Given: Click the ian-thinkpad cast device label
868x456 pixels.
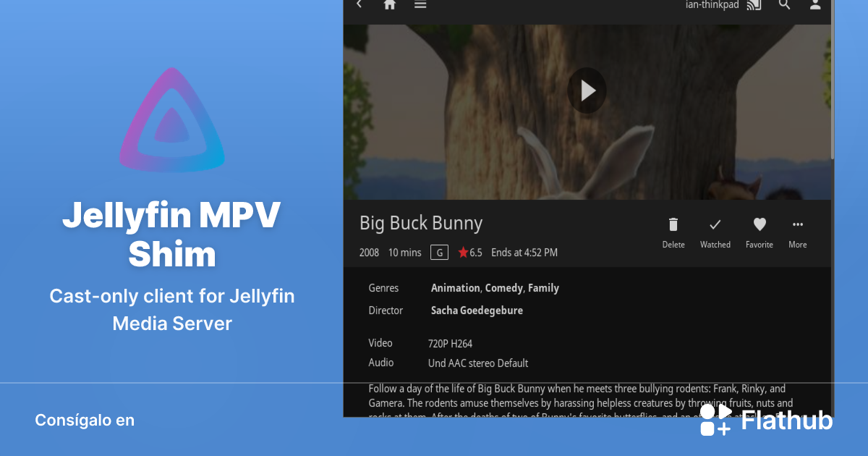Looking at the screenshot, I should pyautogui.click(x=712, y=5).
